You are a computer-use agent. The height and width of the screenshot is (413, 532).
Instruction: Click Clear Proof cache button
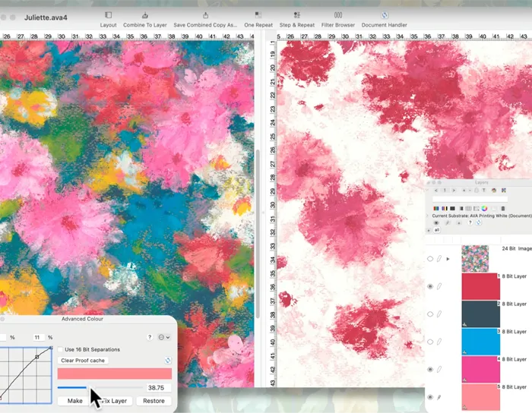coord(83,360)
